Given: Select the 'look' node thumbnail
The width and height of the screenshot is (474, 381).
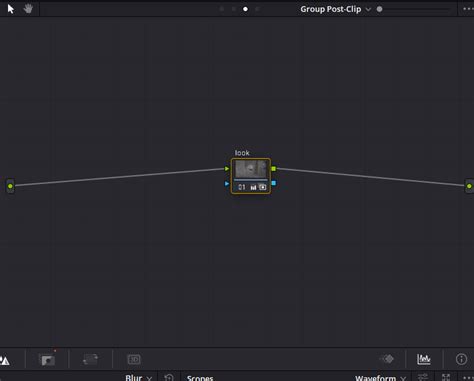Looking at the screenshot, I should tap(251, 169).
